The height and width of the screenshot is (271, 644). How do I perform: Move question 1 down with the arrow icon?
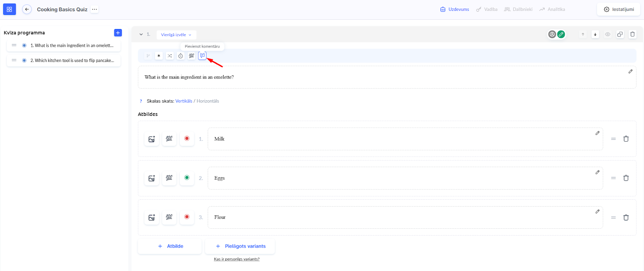pyautogui.click(x=595, y=34)
